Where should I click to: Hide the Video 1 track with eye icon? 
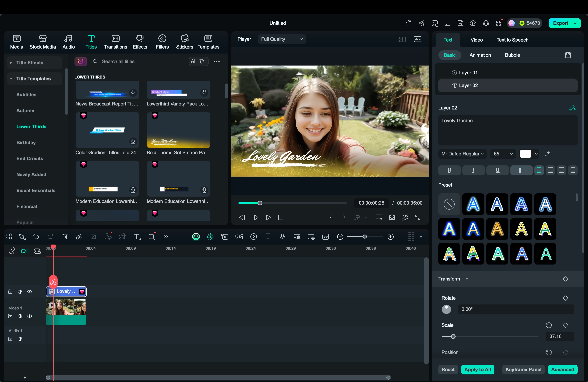click(30, 316)
